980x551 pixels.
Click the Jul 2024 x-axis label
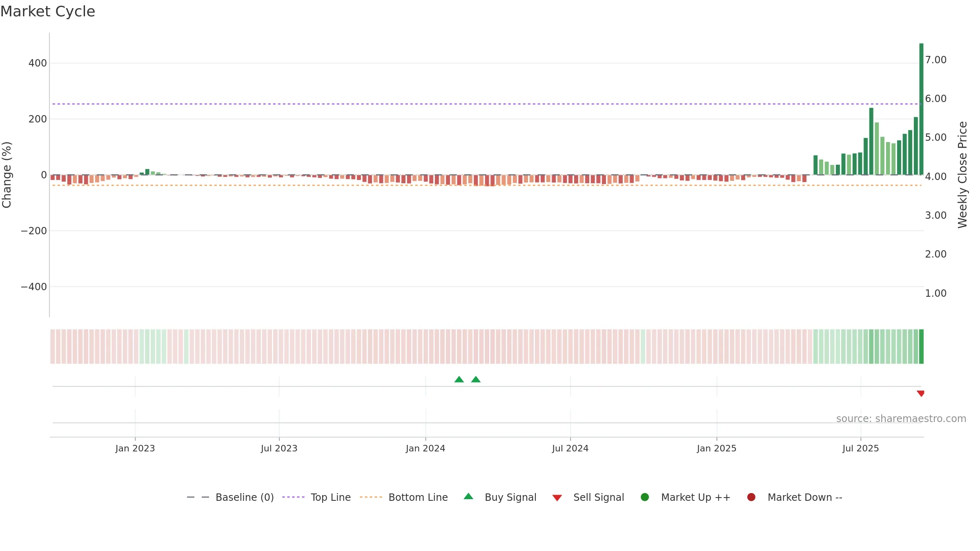(x=570, y=449)
